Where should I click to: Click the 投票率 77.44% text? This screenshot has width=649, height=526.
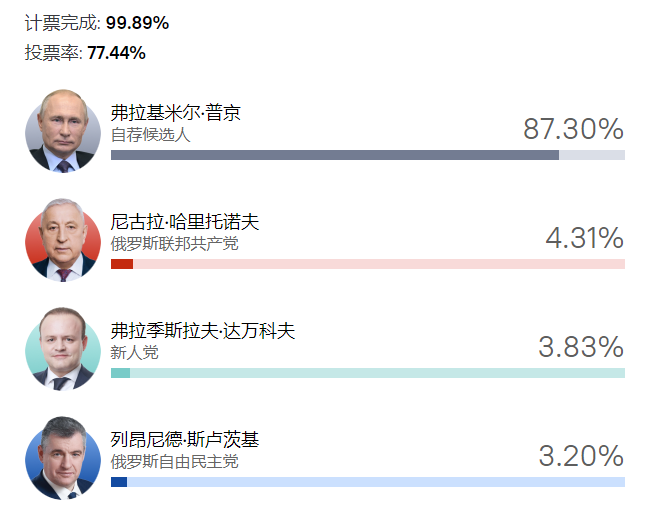pyautogui.click(x=85, y=53)
